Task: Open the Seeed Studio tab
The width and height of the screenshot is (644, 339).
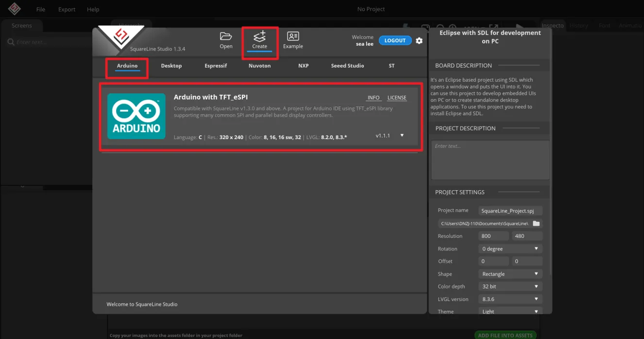Action: pos(347,66)
